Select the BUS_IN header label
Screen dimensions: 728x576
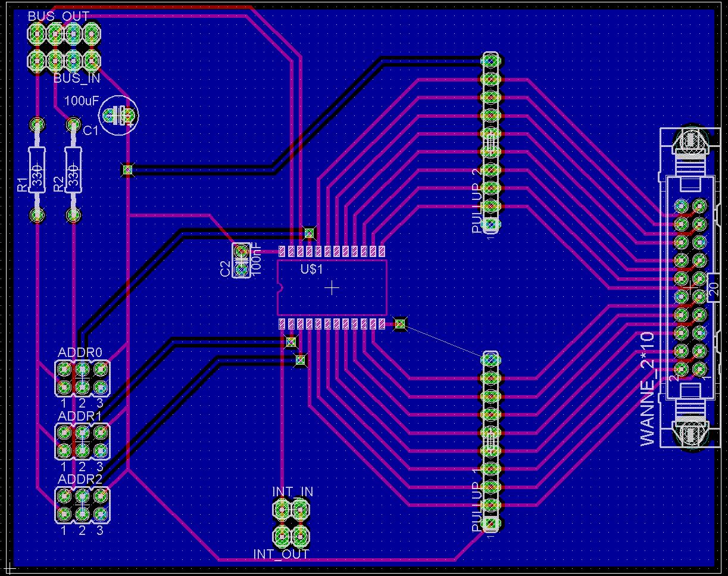click(77, 78)
